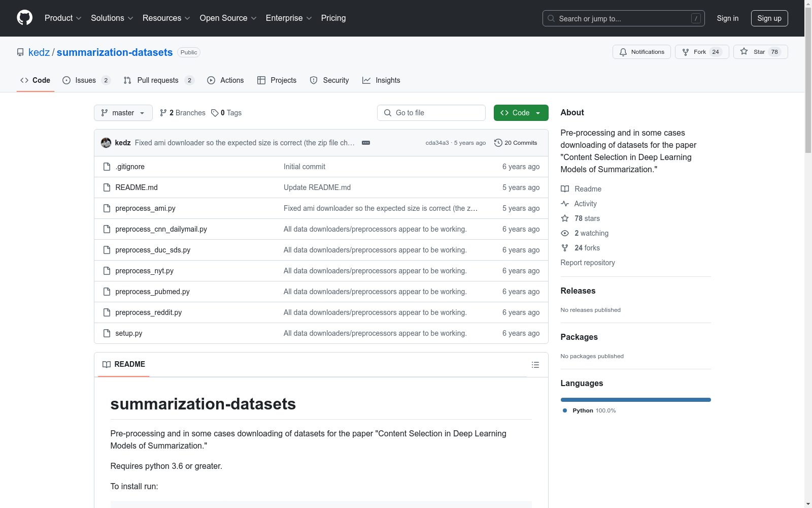Open summarization-datasets repository link
Screen dimensions: 812x508
click(115, 52)
